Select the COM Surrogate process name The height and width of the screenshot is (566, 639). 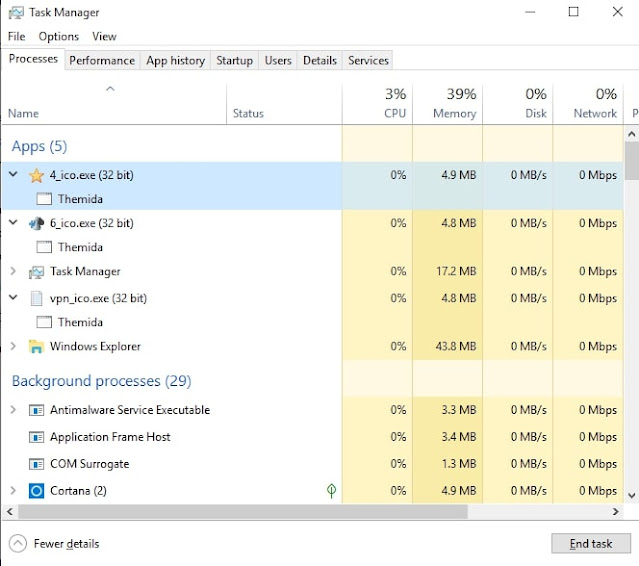point(90,464)
